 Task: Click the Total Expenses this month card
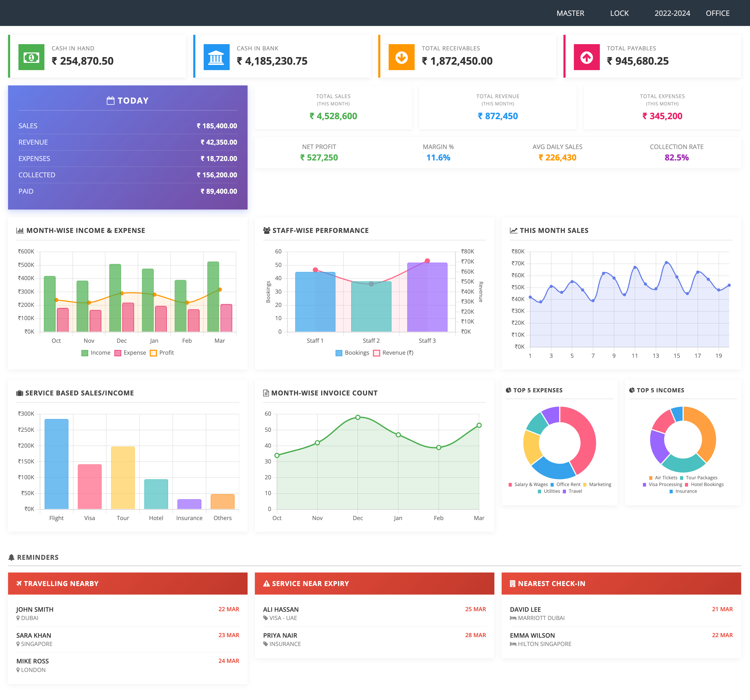662,107
